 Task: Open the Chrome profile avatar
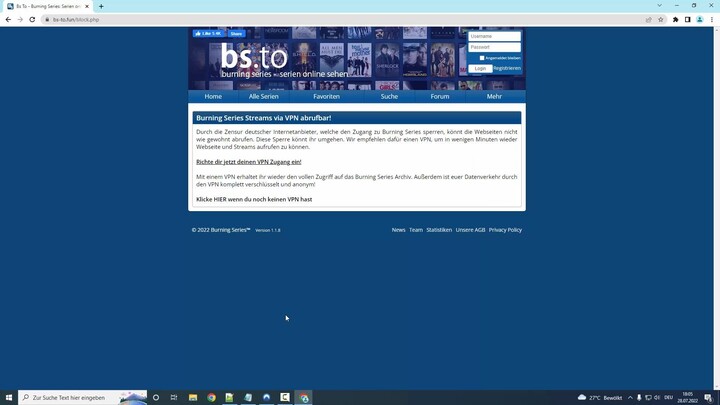click(x=699, y=20)
